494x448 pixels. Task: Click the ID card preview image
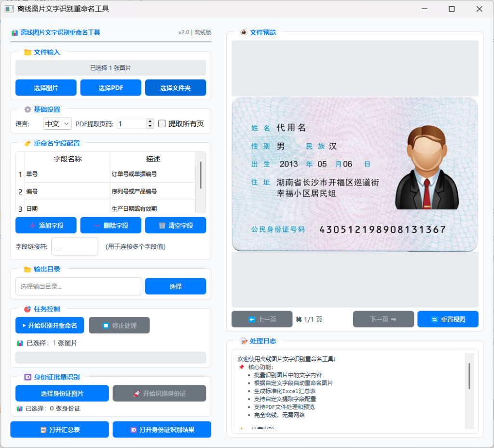point(355,174)
